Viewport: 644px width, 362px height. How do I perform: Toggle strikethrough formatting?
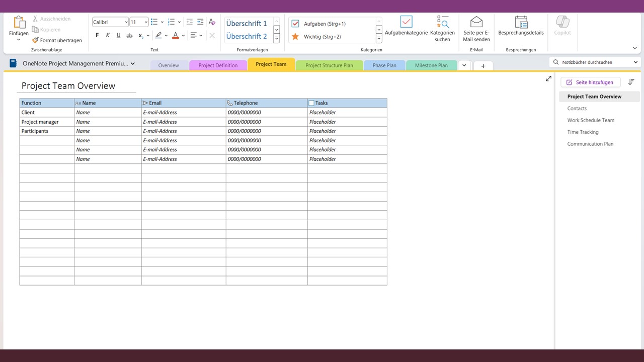(129, 35)
